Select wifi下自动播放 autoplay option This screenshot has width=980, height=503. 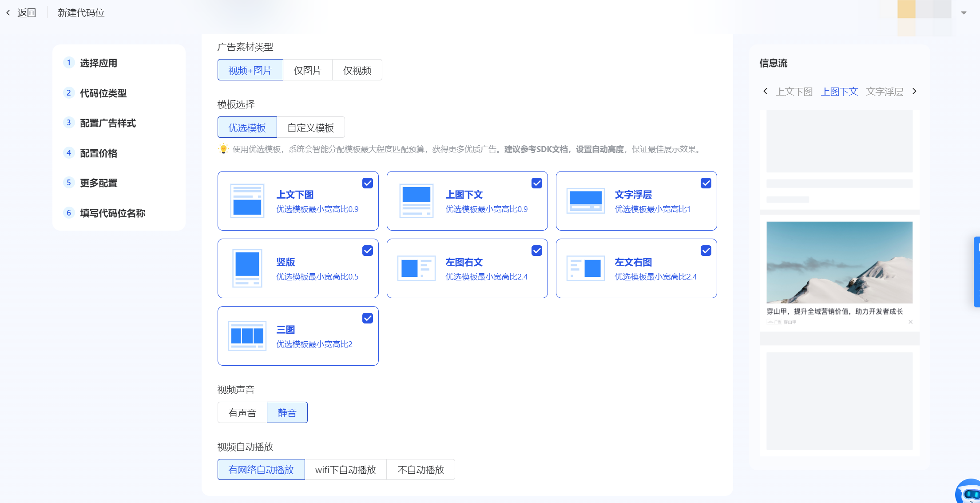click(345, 470)
